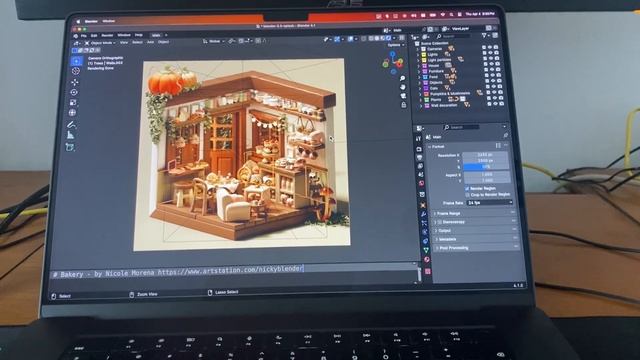Open the outliner filter dropdown

[485, 36]
